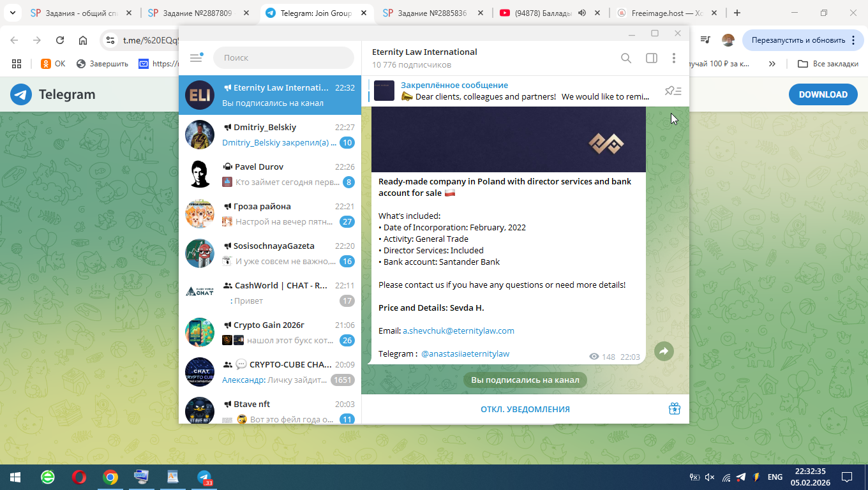Image resolution: width=868 pixels, height=490 pixels.
Task: Open the post's dark banner image
Action: coord(509,139)
